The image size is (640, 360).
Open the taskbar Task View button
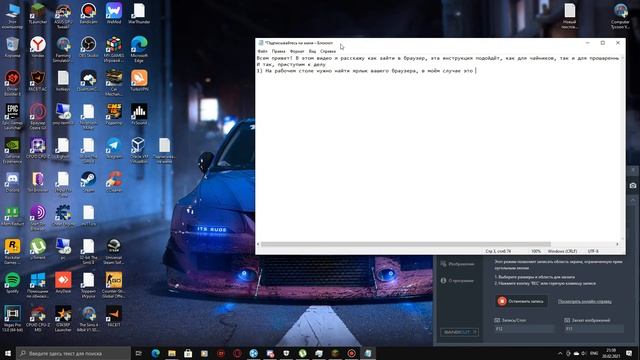click(139, 353)
